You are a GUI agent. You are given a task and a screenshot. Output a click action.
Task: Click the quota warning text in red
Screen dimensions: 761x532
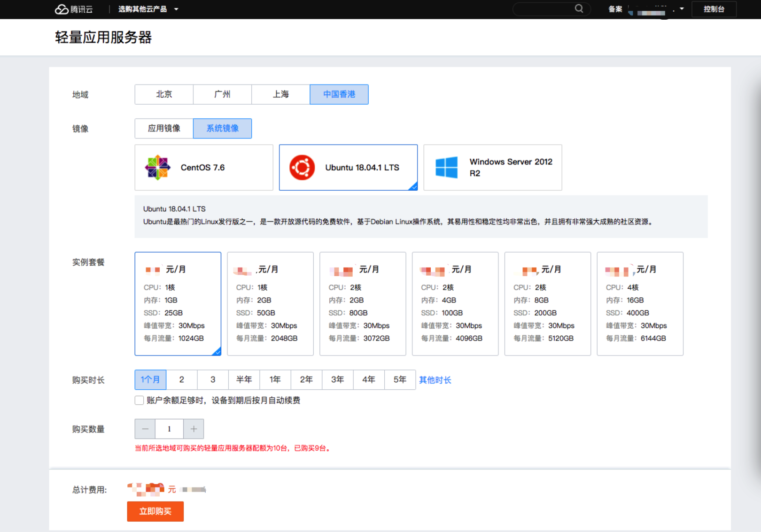click(x=233, y=448)
